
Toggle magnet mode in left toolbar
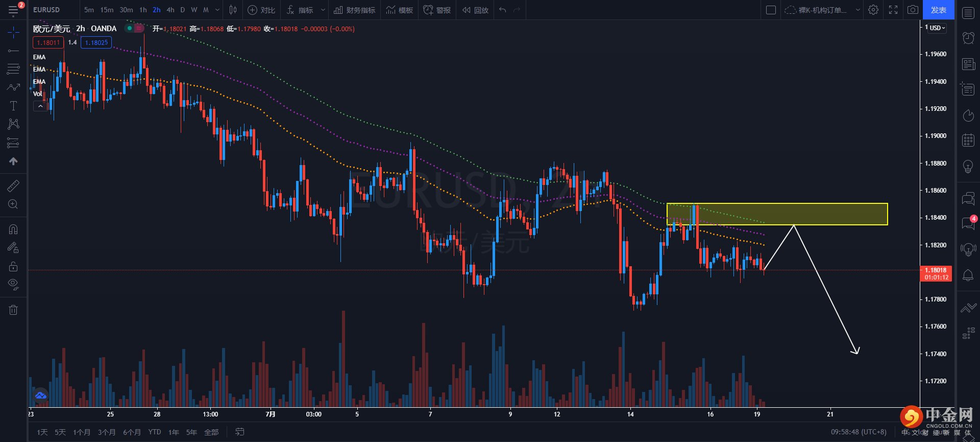13,229
